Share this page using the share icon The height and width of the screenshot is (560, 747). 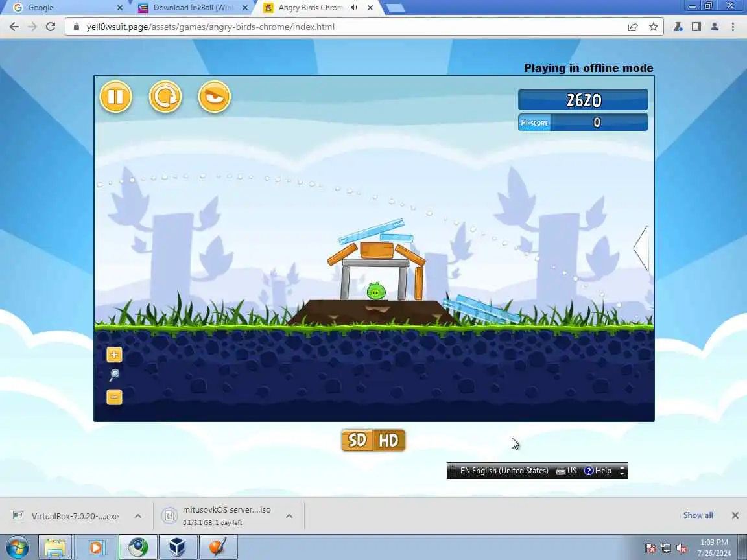633,27
